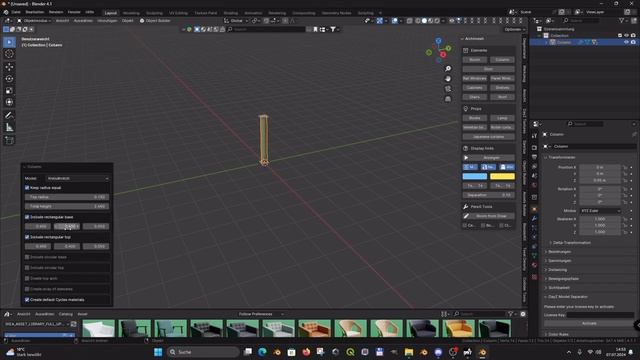
Task: Open Global transform orientation dropdown
Action: point(236,20)
